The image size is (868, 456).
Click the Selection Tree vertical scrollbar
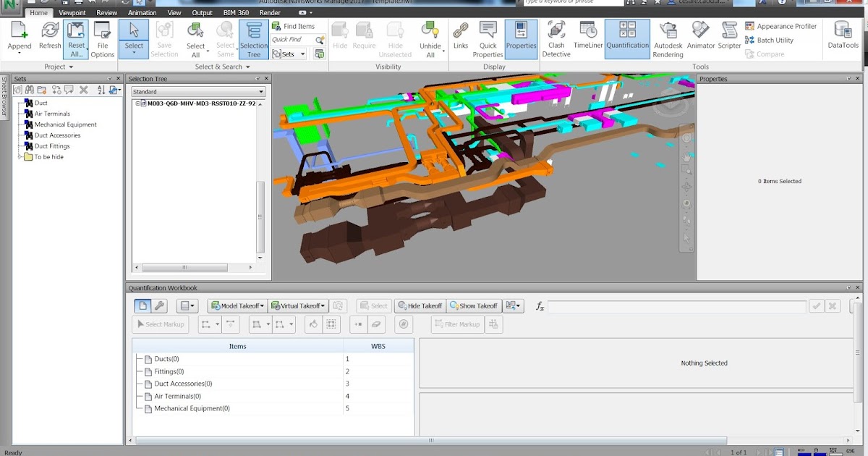[261, 216]
